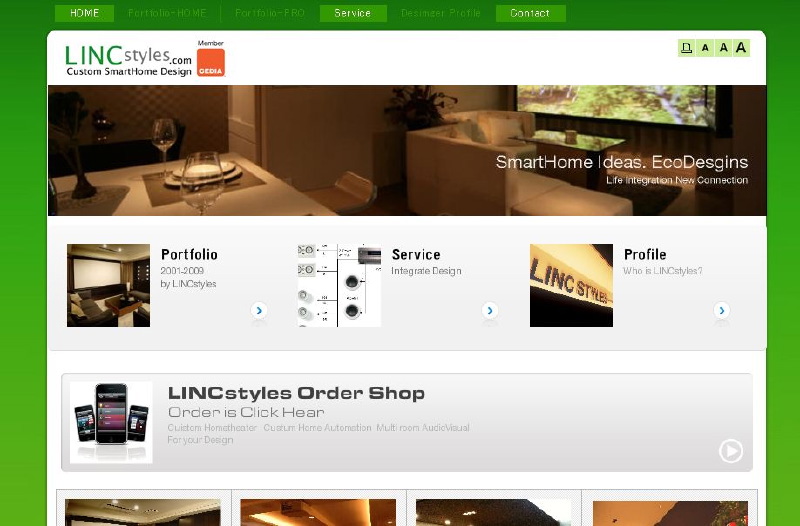Open the Portfolio-PRO menu item
This screenshot has height=526, width=800.
click(270, 13)
